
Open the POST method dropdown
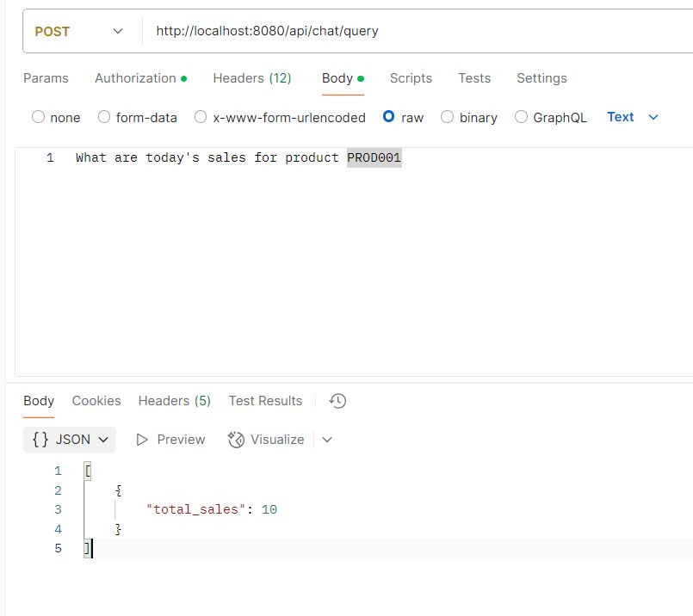click(x=78, y=31)
